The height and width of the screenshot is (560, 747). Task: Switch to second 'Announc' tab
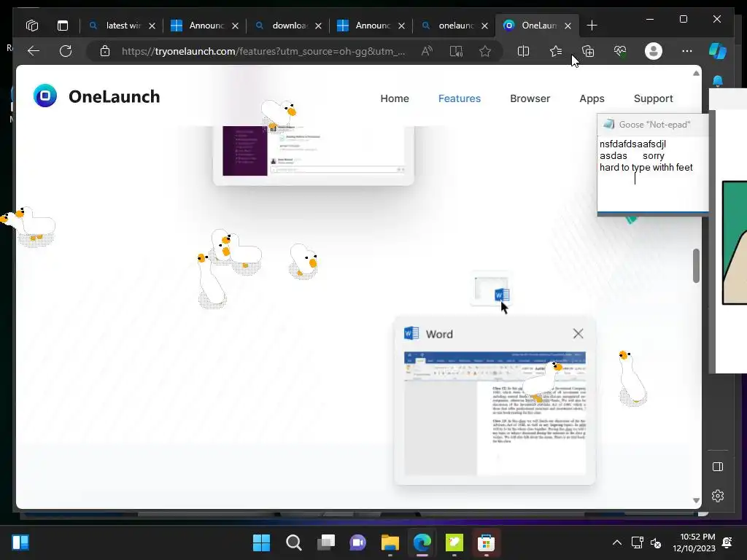click(x=372, y=26)
